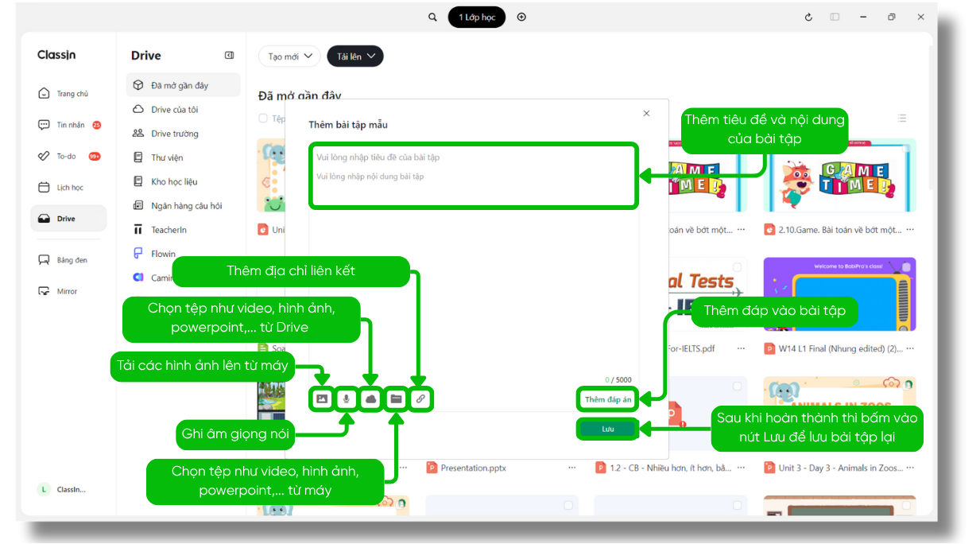The image size is (980, 544).
Task: Click the assignment title input field
Action: [x=472, y=157]
